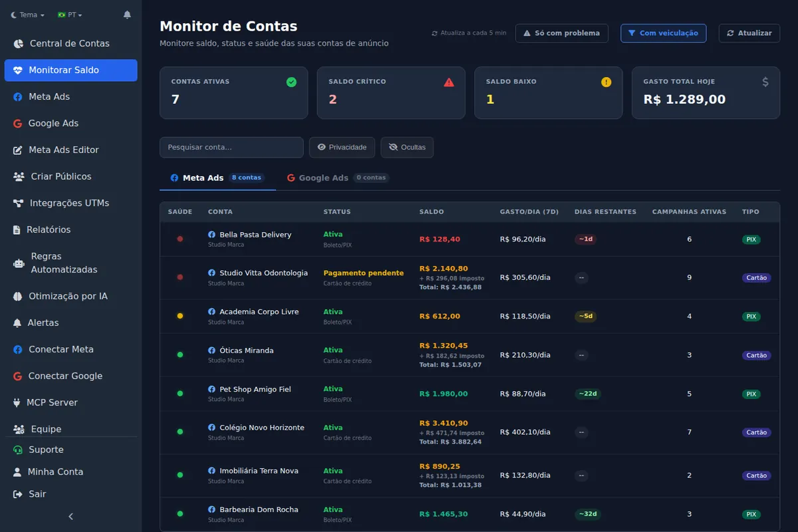
Task: Click the Regras Automatizadas robot icon
Action: pos(19,263)
